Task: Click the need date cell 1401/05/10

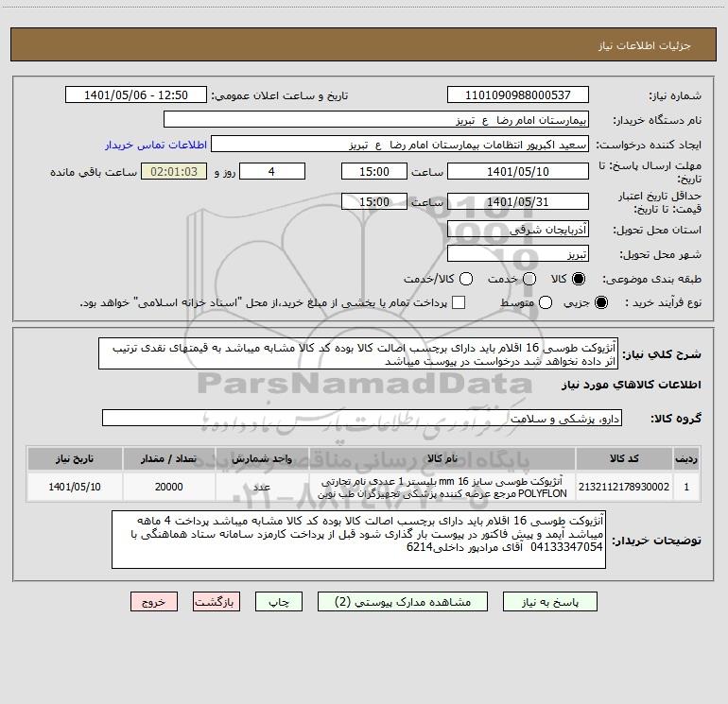Action: click(75, 487)
